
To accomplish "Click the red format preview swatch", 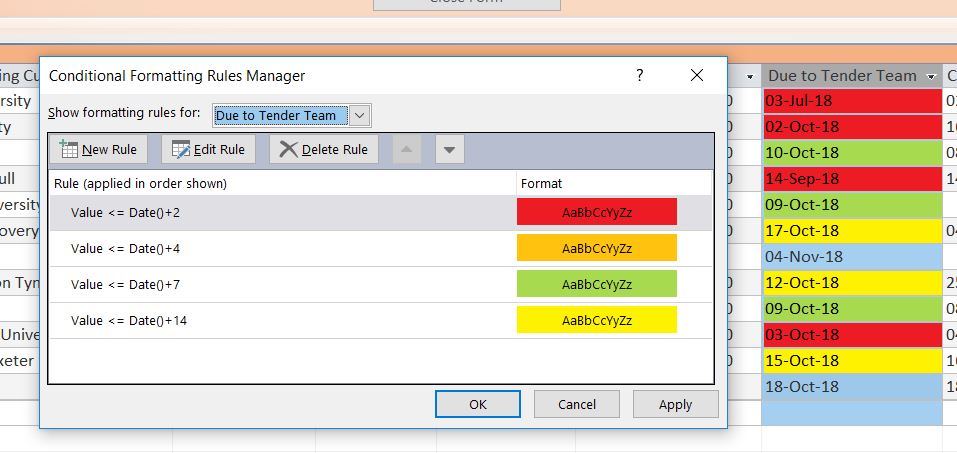I will click(596, 212).
